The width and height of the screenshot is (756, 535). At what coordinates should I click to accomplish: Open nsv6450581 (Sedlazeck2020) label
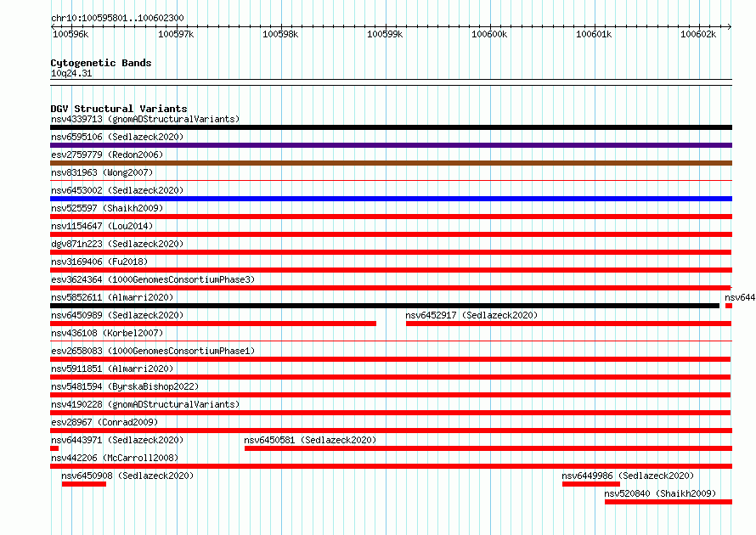click(x=310, y=440)
